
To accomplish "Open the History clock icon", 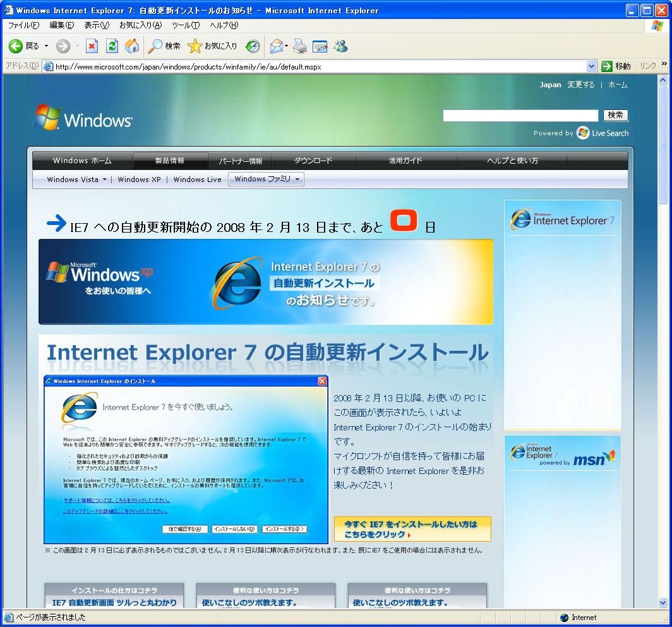I will point(253,46).
